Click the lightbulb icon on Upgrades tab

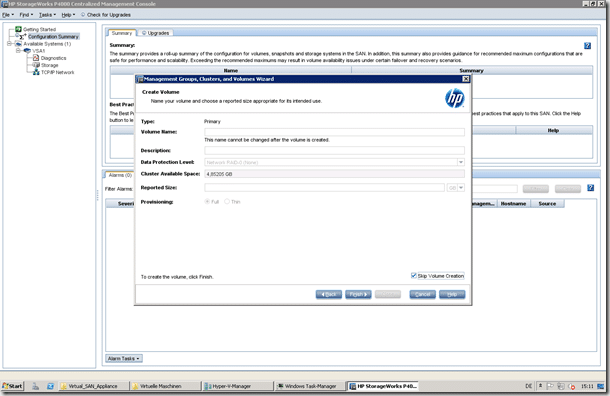tap(144, 33)
